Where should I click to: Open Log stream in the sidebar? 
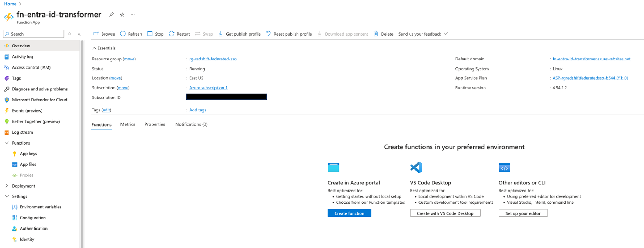[x=23, y=132]
